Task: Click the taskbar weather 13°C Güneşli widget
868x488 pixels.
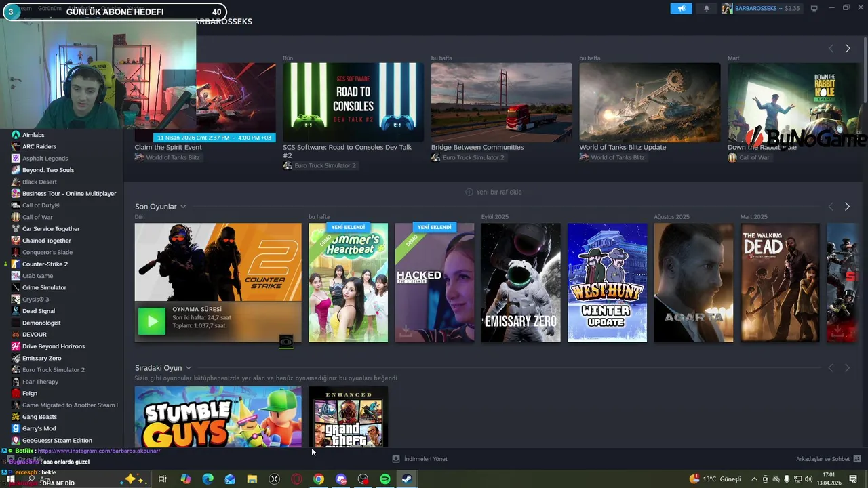Action: [x=715, y=479]
